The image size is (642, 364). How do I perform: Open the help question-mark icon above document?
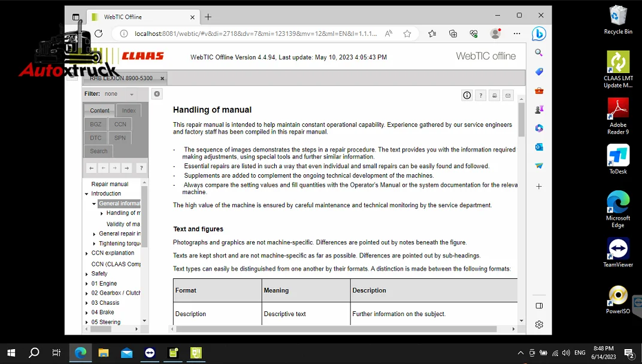(481, 95)
